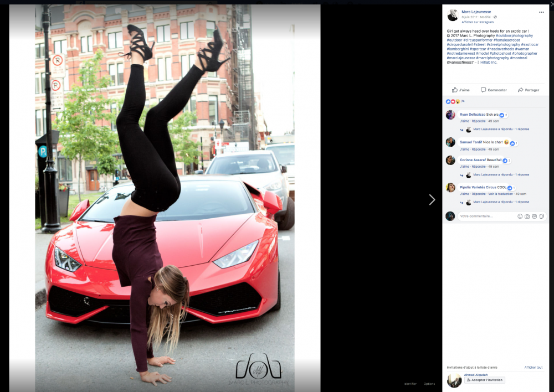Open the Identifier menu below the photo
554x392 pixels.
[409, 383]
